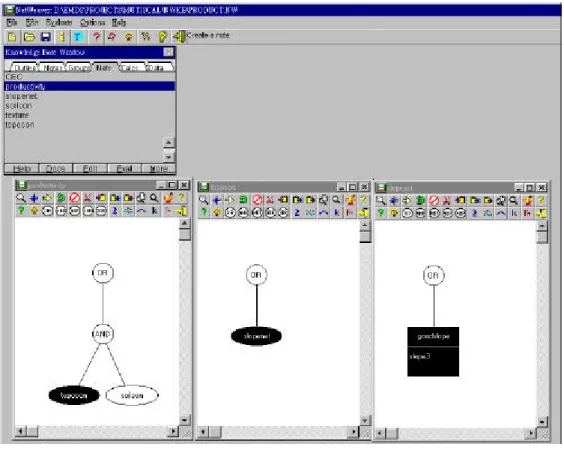Switch to the Data tab

pos(155,68)
